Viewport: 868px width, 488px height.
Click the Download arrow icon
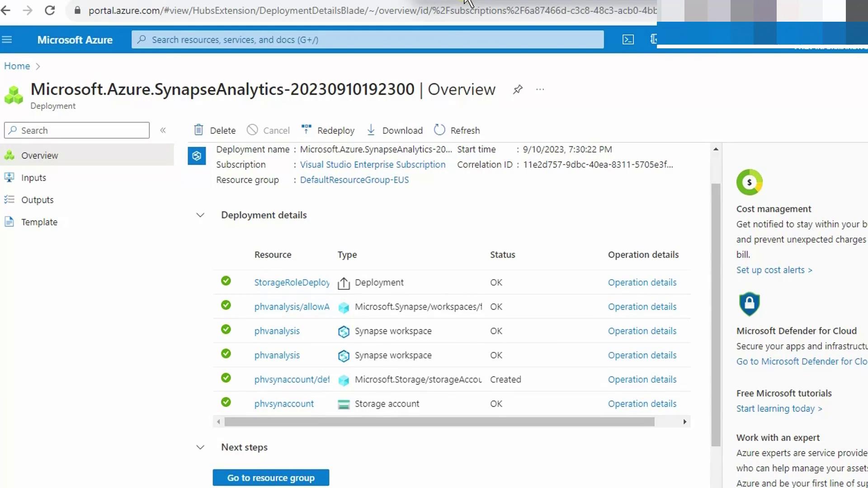tap(371, 130)
